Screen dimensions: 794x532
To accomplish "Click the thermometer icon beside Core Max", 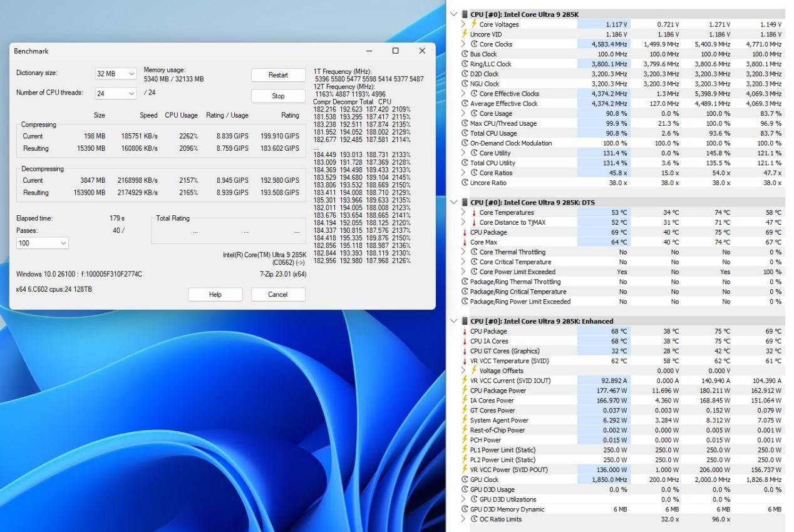I will (464, 242).
